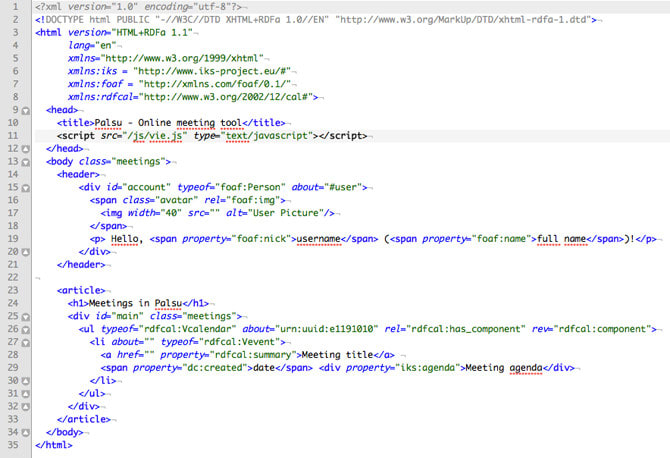This screenshot has height=458, width=670.
Task: Collapse the body fold marker on line 13
Action: click(26, 160)
